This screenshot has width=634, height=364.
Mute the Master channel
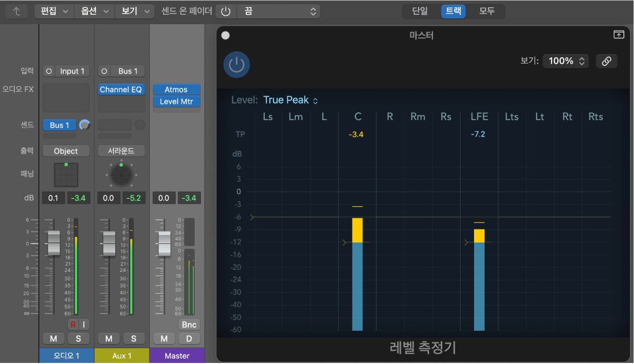(x=164, y=339)
